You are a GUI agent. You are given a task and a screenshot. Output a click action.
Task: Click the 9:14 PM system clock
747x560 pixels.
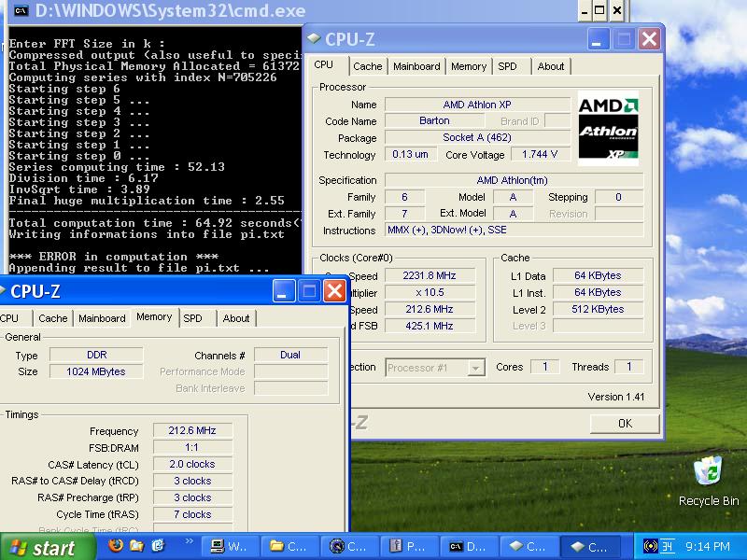click(x=708, y=547)
